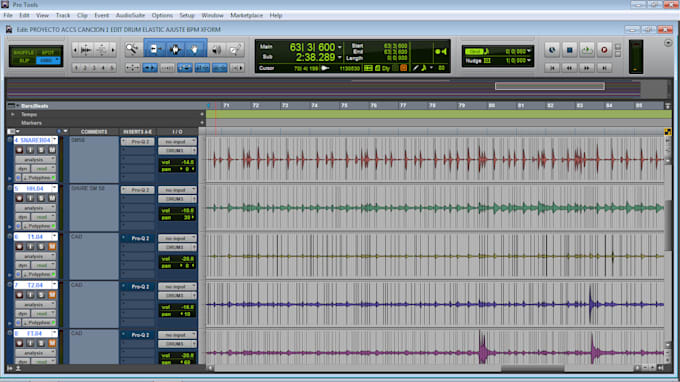Select the Zoomer tool

pyautogui.click(x=132, y=49)
